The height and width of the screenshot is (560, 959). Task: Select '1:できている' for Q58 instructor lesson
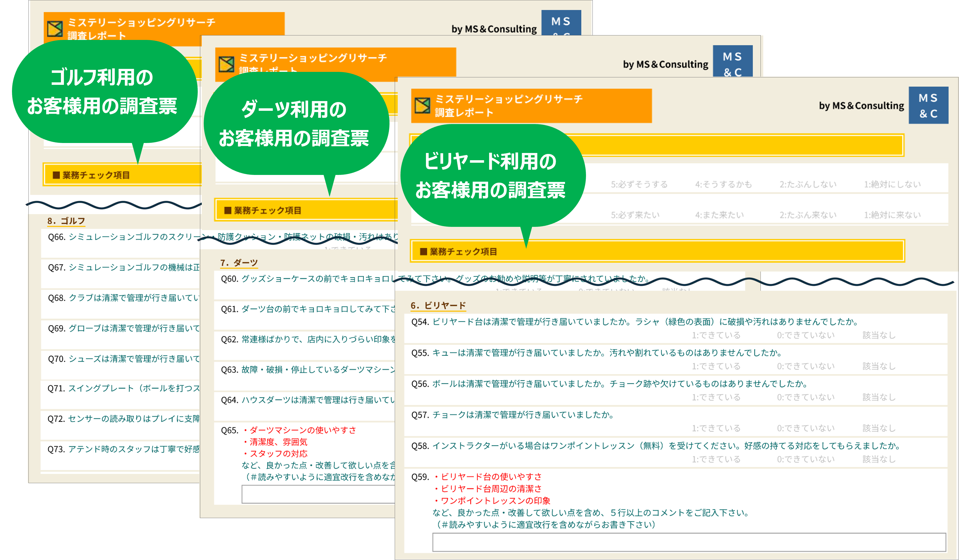click(x=716, y=459)
